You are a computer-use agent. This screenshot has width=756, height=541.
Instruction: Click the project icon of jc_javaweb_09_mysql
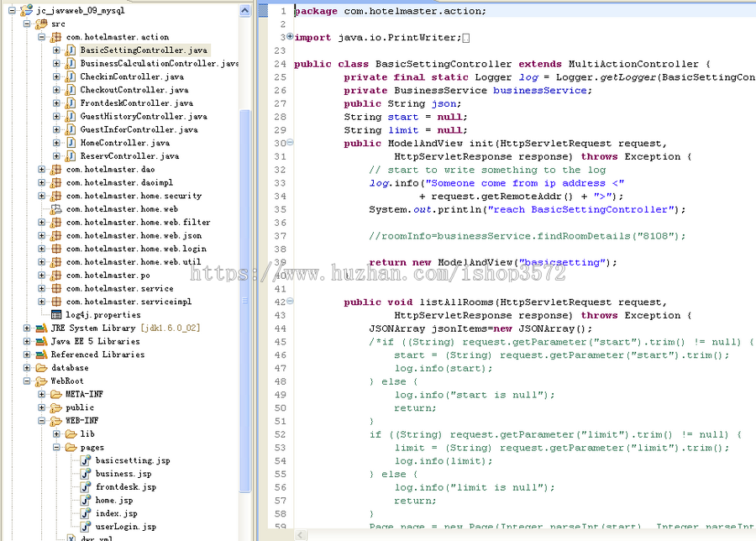(26, 10)
